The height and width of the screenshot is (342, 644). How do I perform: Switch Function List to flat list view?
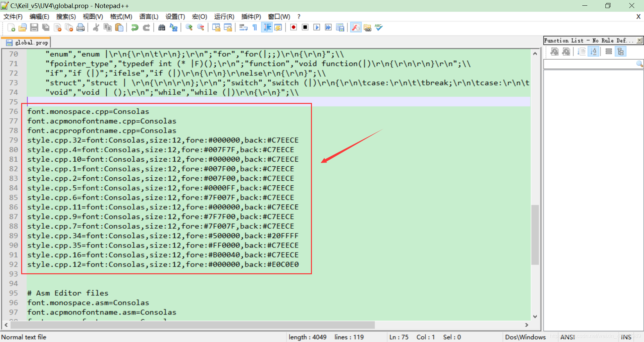pyautogui.click(x=609, y=52)
